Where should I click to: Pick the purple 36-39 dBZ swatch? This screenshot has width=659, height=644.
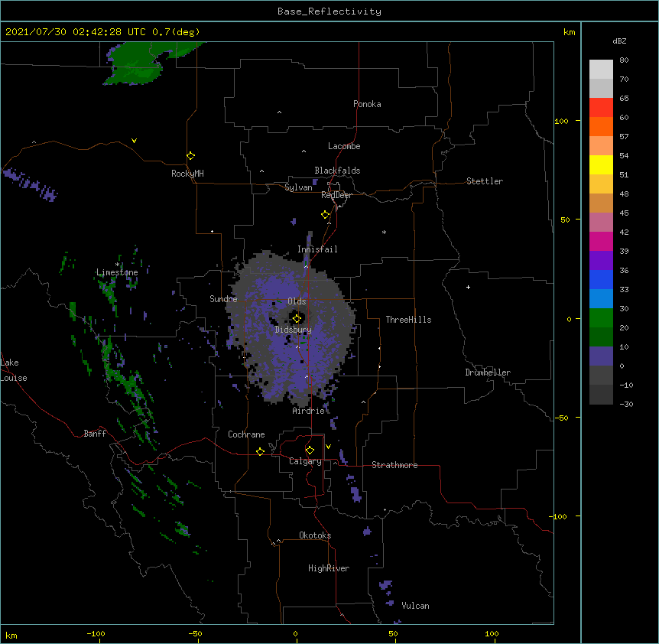(601, 261)
